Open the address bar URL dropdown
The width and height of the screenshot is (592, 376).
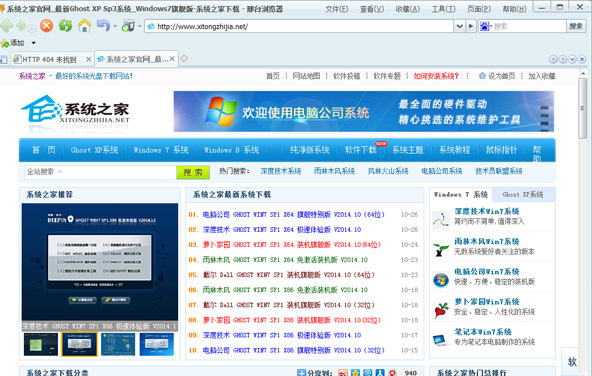[459, 26]
